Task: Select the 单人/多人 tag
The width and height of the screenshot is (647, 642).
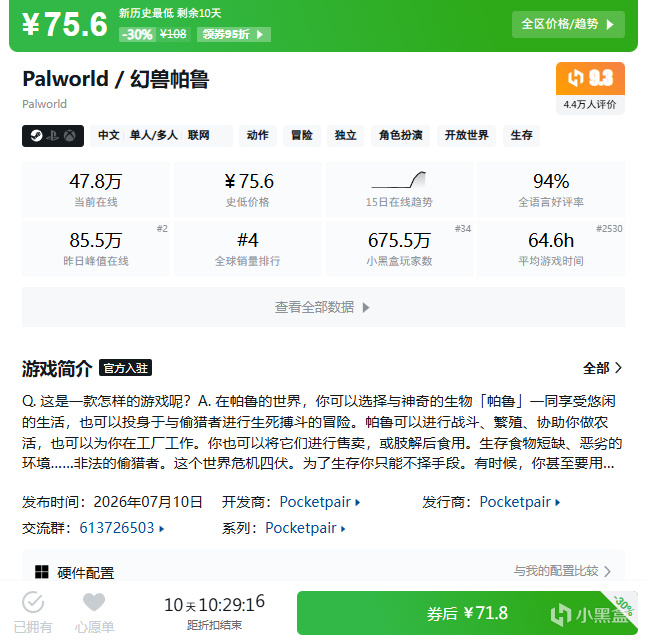Action: point(153,135)
